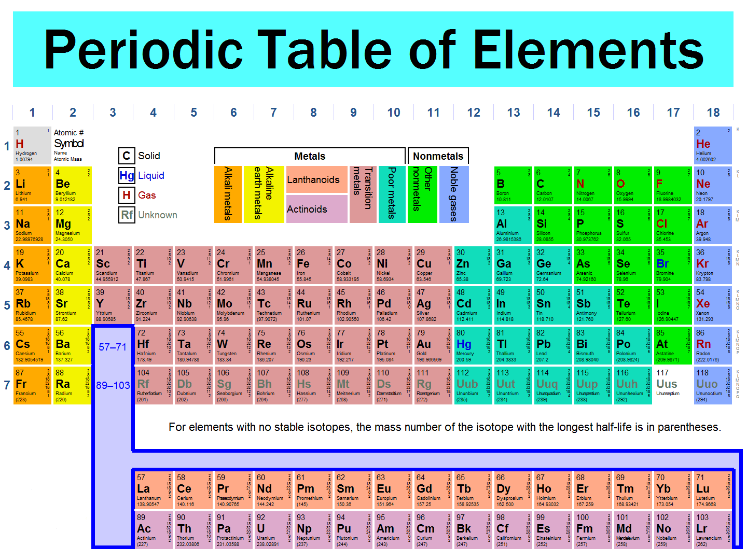Select the Mercury (Hg) element cell

pyautogui.click(x=473, y=345)
